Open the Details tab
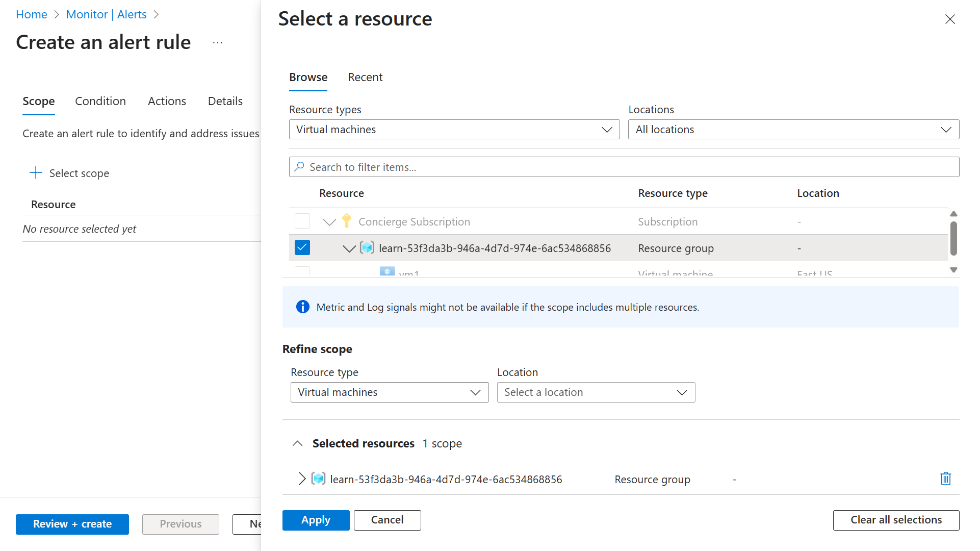The image size is (980, 551). (x=225, y=102)
